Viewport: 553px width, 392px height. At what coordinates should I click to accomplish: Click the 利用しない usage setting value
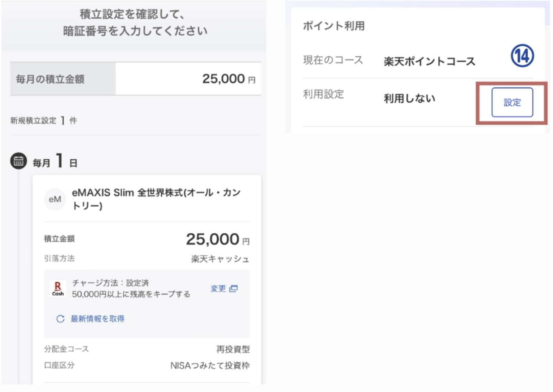409,99
